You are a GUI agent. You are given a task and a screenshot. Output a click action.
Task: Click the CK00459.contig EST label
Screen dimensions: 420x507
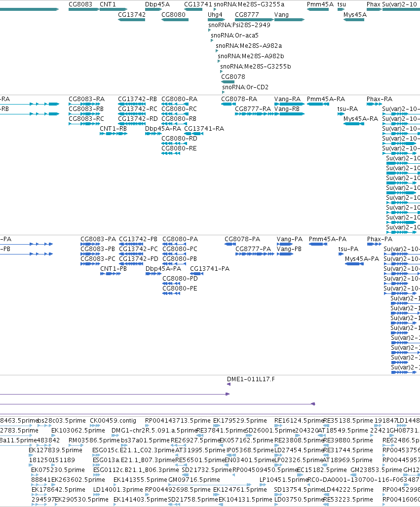(113, 420)
